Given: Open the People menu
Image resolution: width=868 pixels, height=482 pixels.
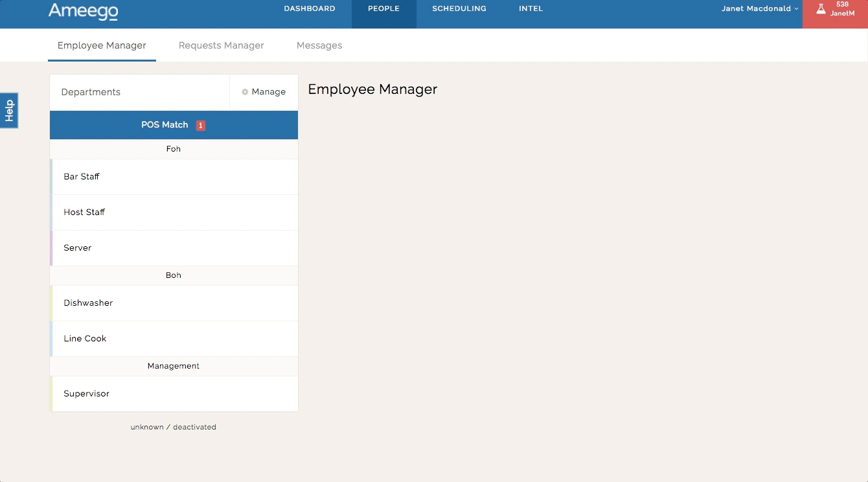Looking at the screenshot, I should point(383,9).
